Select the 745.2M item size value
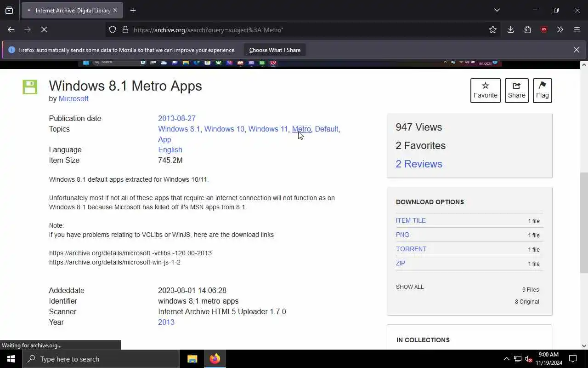 [170, 160]
